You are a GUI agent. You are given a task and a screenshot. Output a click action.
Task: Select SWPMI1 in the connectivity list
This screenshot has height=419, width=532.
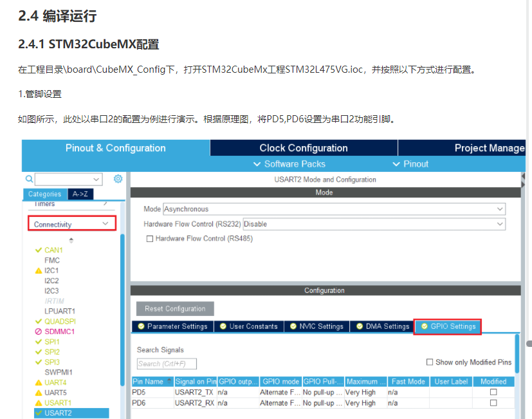pos(59,372)
